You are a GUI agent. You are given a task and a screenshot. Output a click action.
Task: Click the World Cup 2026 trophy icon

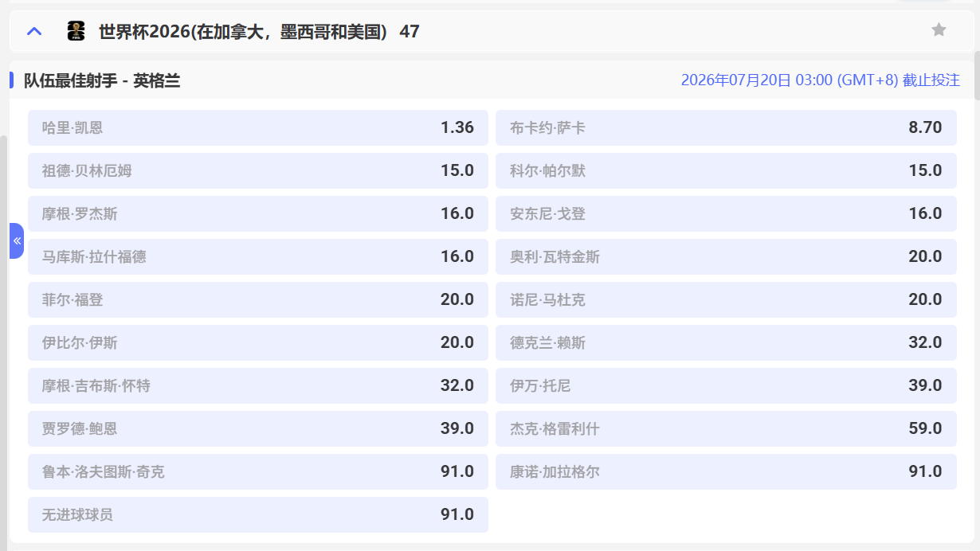pos(76,31)
